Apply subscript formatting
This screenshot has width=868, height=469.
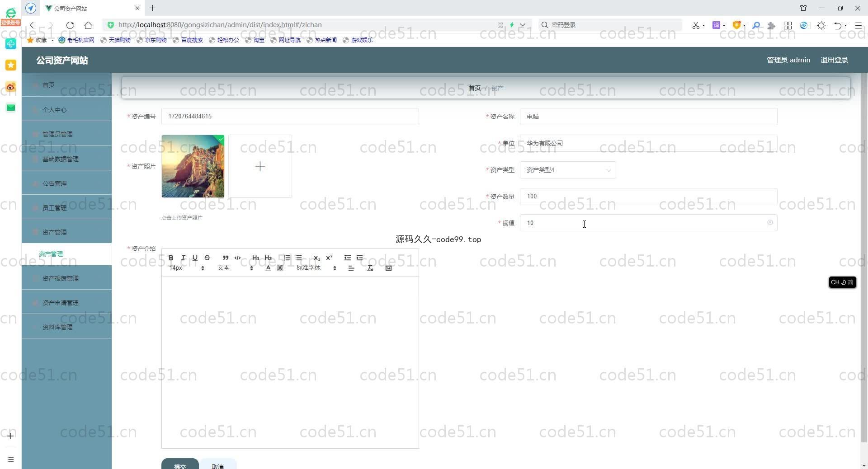(317, 258)
